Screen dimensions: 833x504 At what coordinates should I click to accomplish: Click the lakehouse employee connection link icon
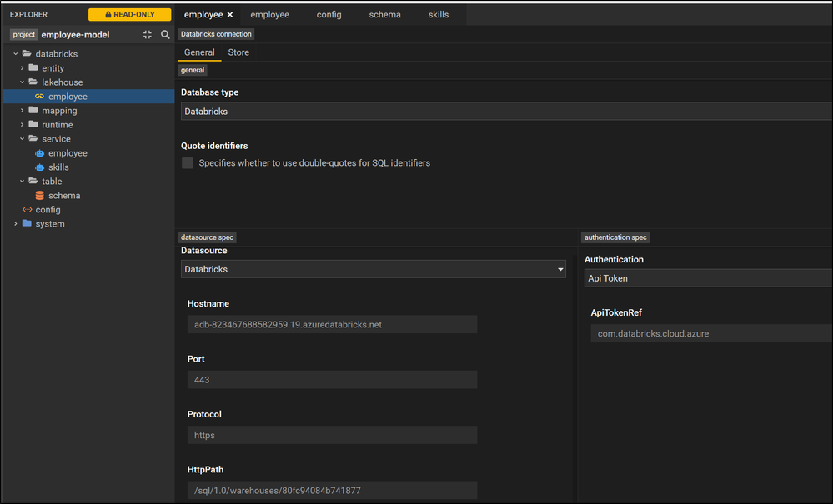click(x=39, y=97)
